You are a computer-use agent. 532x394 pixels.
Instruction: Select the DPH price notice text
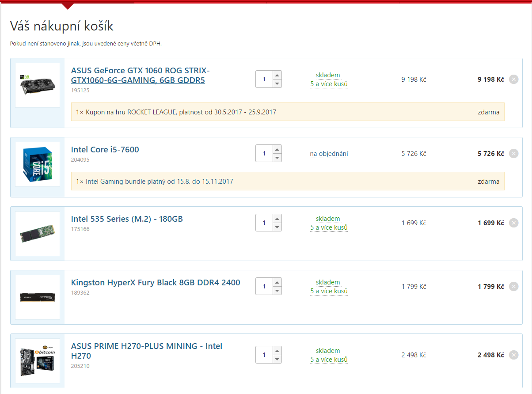pyautogui.click(x=86, y=44)
